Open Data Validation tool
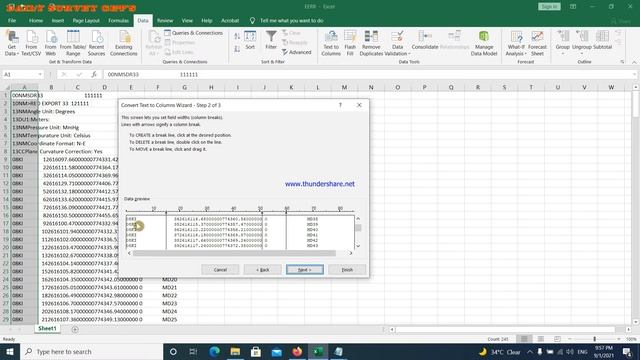The width and height of the screenshot is (640, 360). tap(397, 42)
